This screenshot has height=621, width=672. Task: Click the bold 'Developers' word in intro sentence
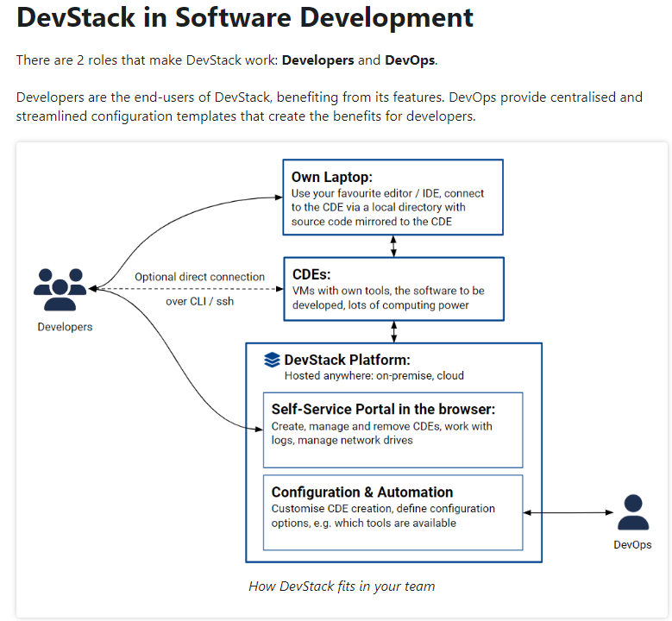(318, 60)
